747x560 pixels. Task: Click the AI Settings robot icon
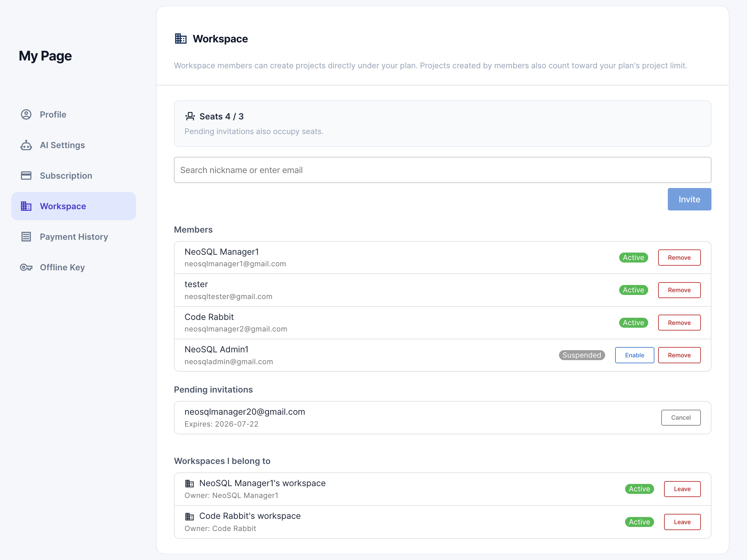tap(26, 145)
